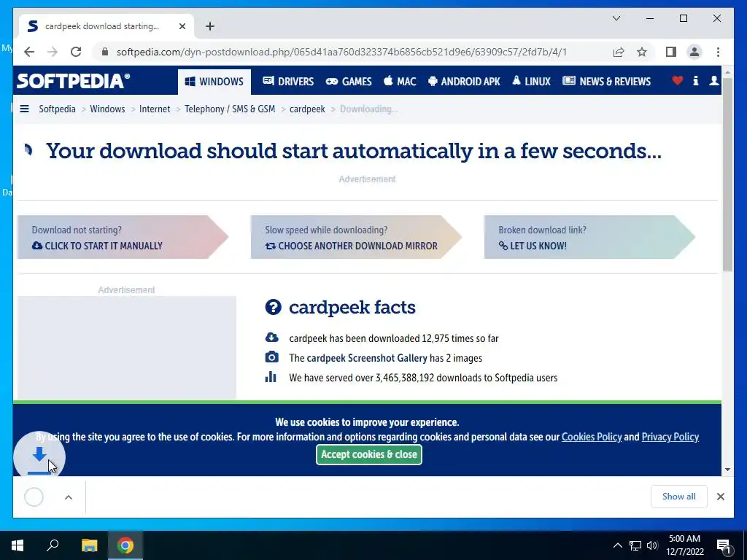Choose another download mirror

tap(351, 246)
